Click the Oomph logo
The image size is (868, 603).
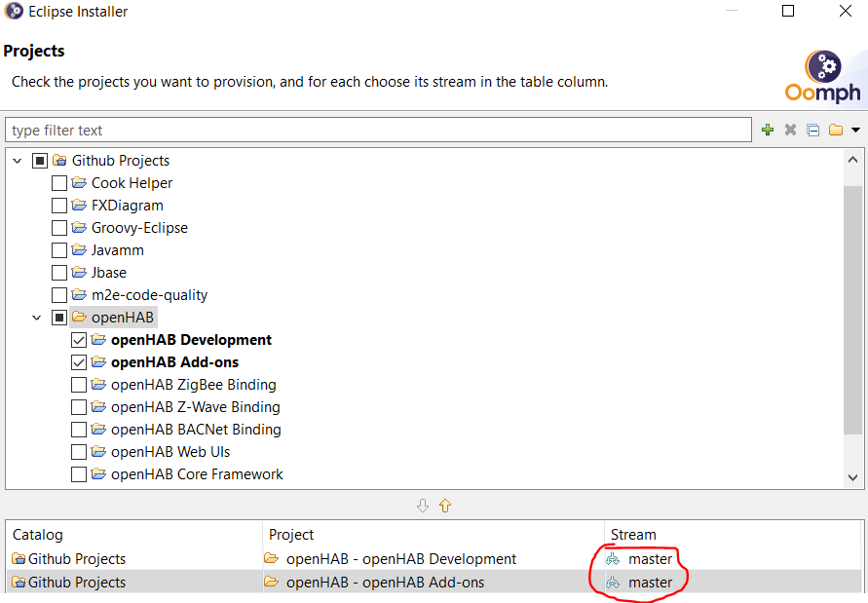coord(823,77)
